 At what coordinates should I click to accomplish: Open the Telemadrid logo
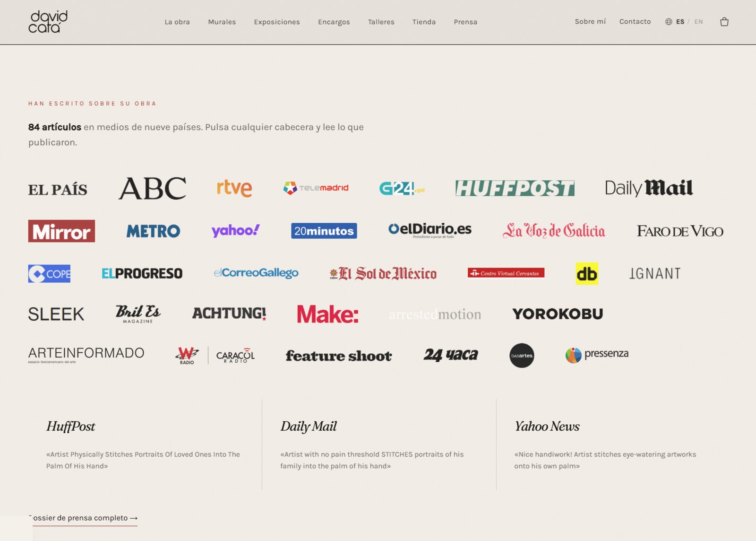tap(316, 188)
